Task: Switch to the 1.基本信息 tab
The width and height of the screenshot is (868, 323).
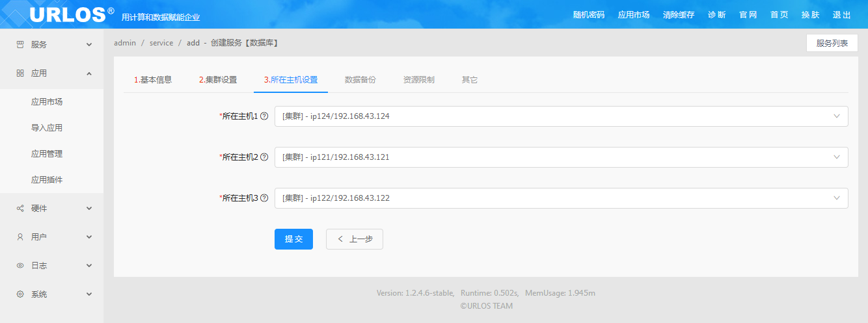Action: point(153,80)
